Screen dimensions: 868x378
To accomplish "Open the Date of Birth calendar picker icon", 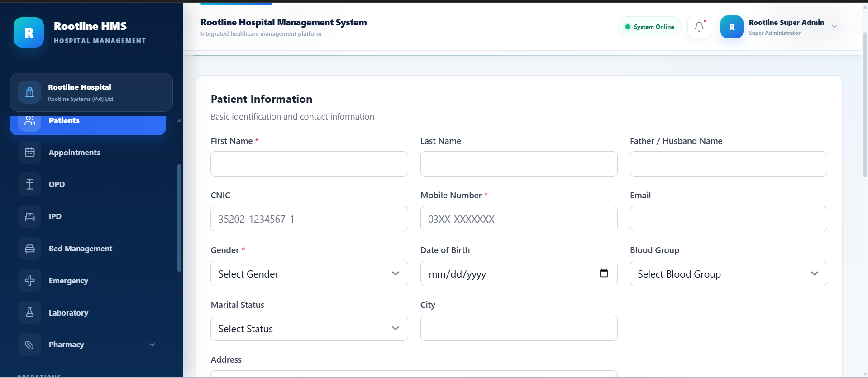I will coord(604,273).
